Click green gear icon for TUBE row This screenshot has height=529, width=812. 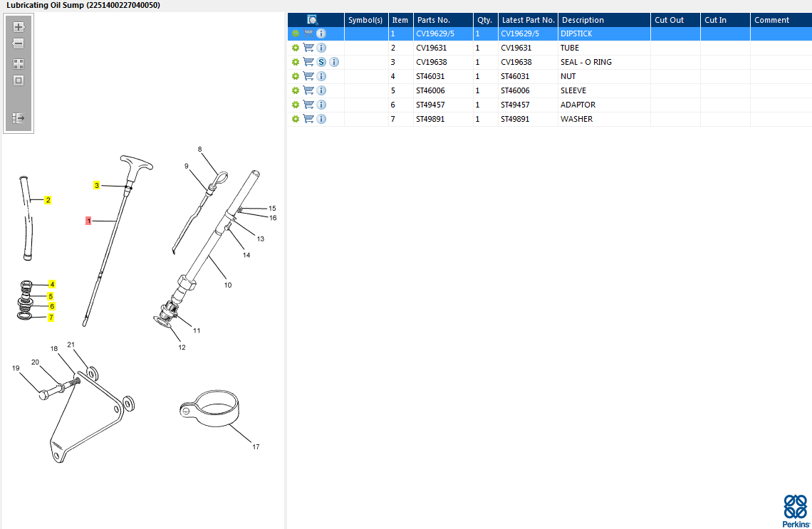(x=296, y=48)
